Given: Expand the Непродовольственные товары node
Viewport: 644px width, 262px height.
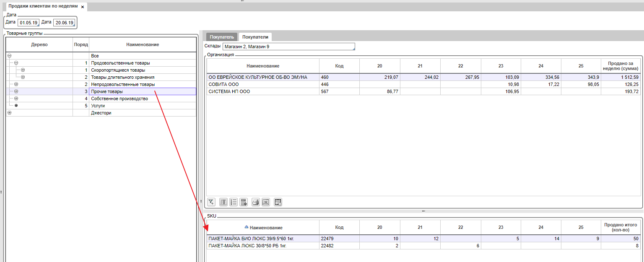Looking at the screenshot, I should 16,84.
